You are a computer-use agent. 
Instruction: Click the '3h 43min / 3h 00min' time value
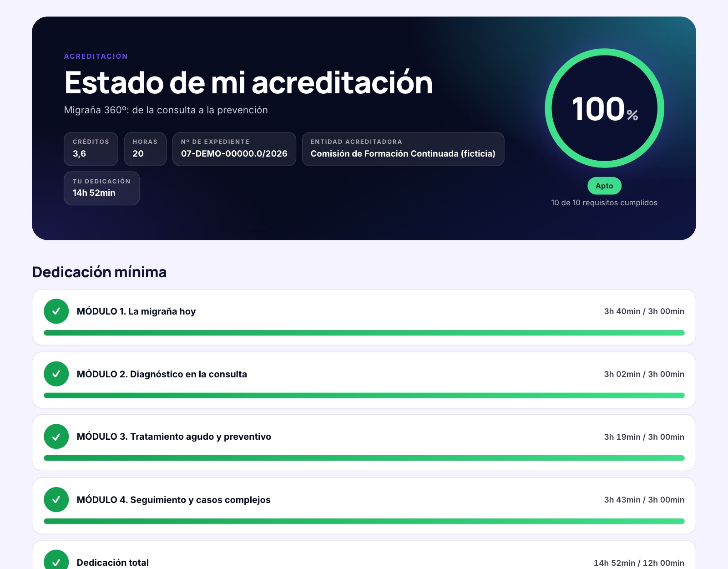pos(644,500)
